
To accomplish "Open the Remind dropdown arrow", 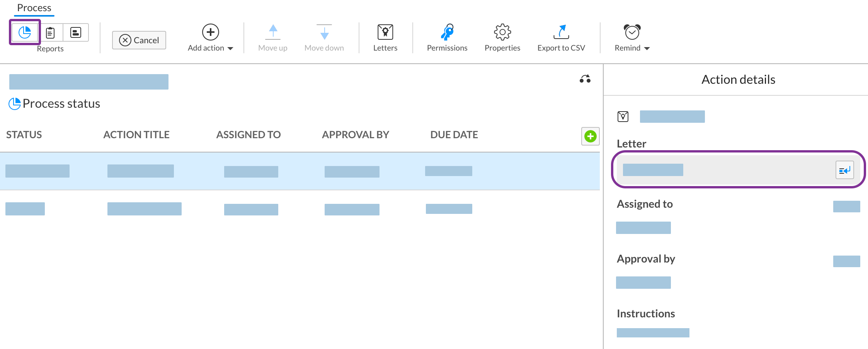I will tap(648, 48).
